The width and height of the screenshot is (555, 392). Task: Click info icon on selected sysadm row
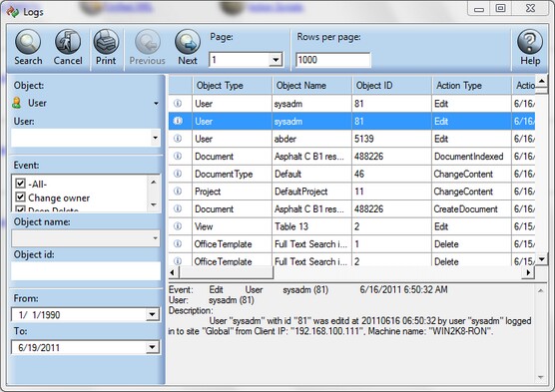[178, 121]
